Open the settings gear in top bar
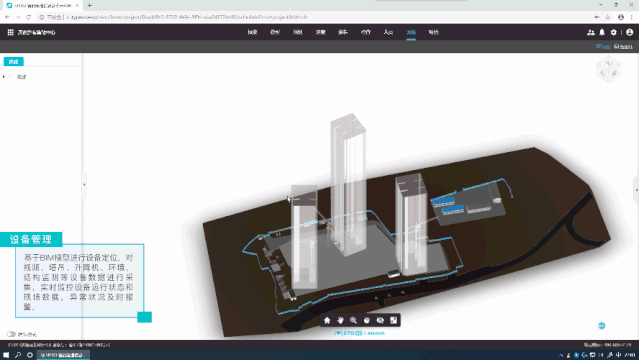639x360 pixels. pyautogui.click(x=614, y=32)
